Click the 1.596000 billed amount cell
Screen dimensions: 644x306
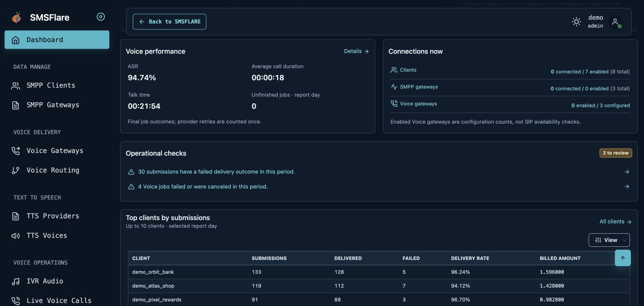click(x=552, y=272)
